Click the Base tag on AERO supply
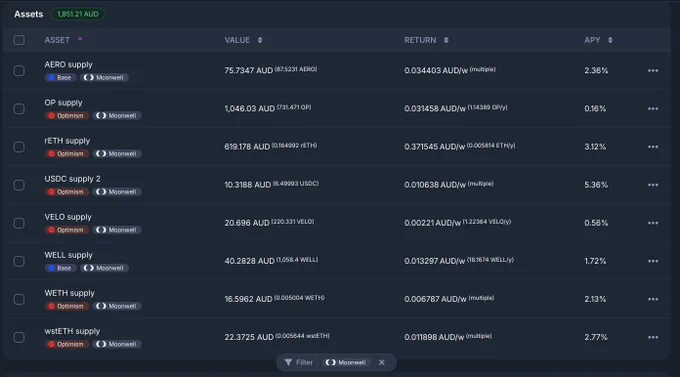680x377 pixels. [60, 78]
